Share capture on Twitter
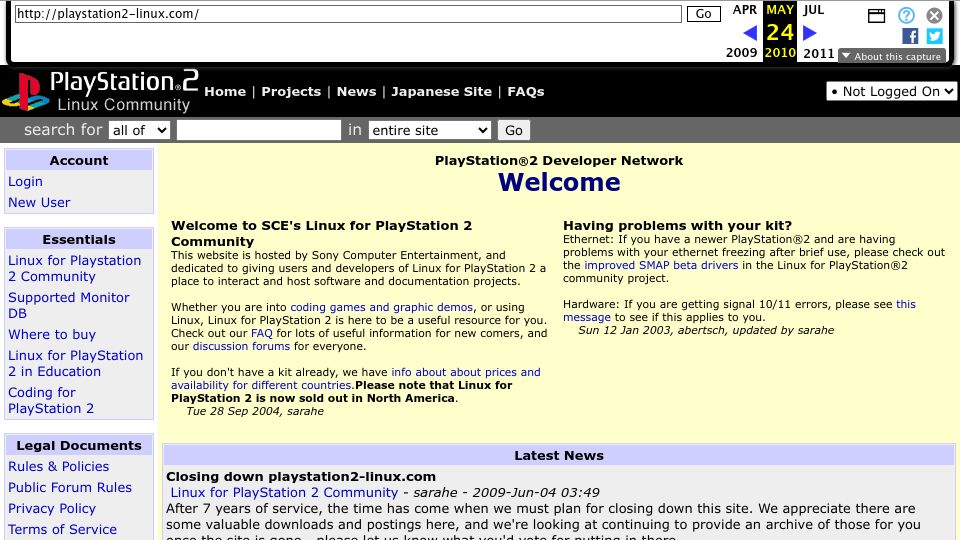Viewport: 960px width, 540px height. tap(934, 36)
